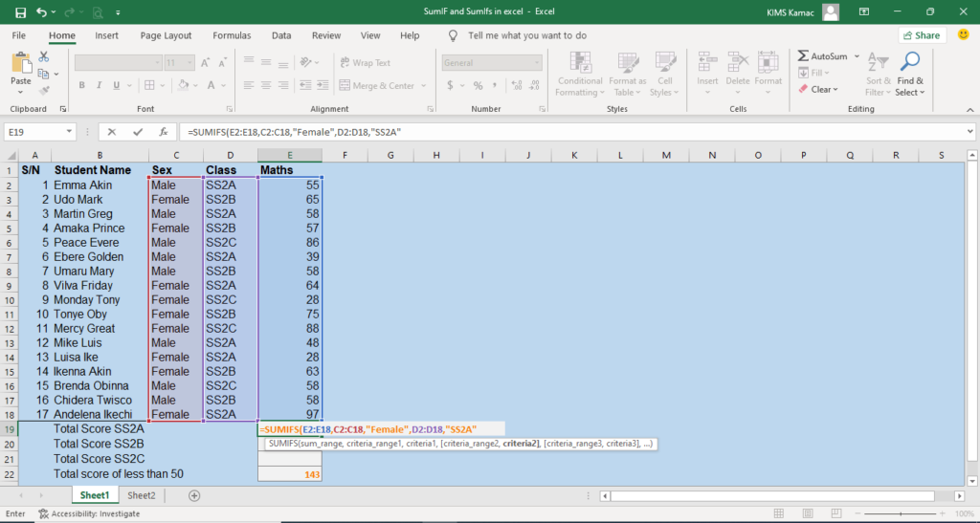Click the New Sheet plus icon
Viewport: 980px width, 523px height.
(194, 495)
